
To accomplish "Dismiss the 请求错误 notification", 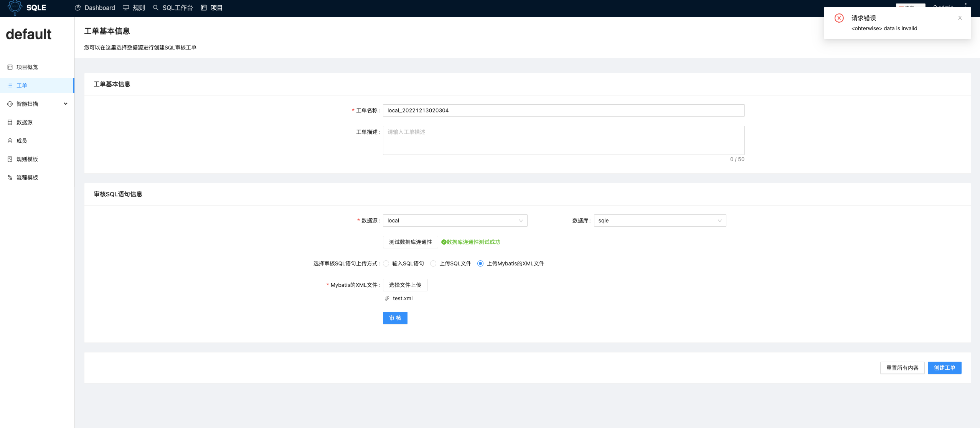I will point(960,18).
